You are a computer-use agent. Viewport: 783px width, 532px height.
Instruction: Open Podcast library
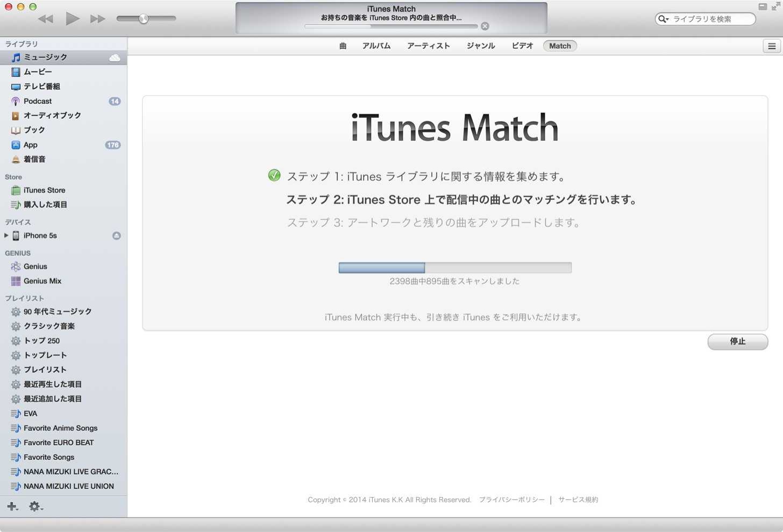[63, 101]
